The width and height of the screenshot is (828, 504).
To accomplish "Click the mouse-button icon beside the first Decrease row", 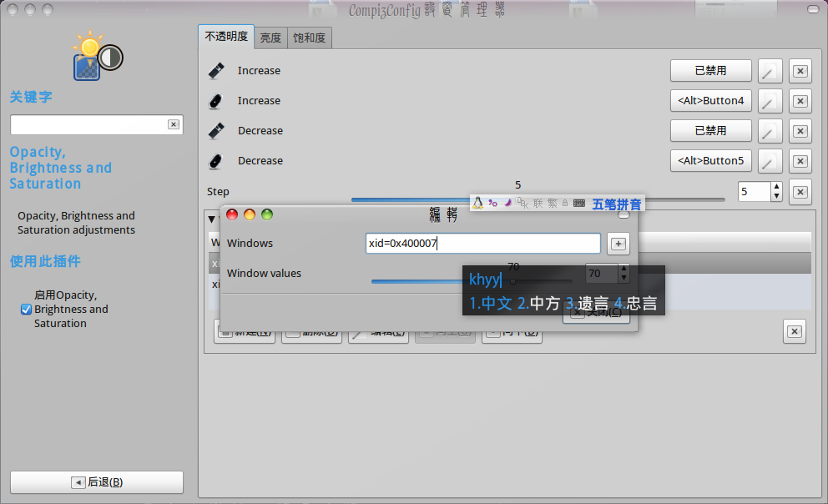I will pos(216,131).
